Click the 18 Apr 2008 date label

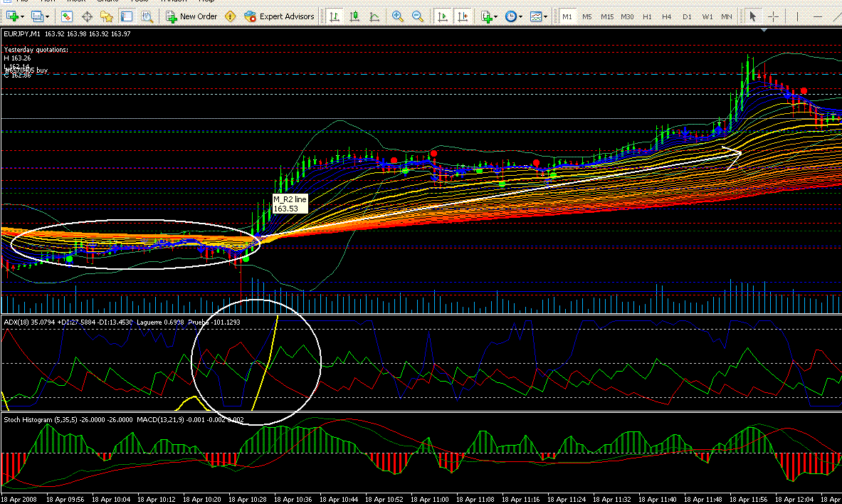pyautogui.click(x=19, y=499)
